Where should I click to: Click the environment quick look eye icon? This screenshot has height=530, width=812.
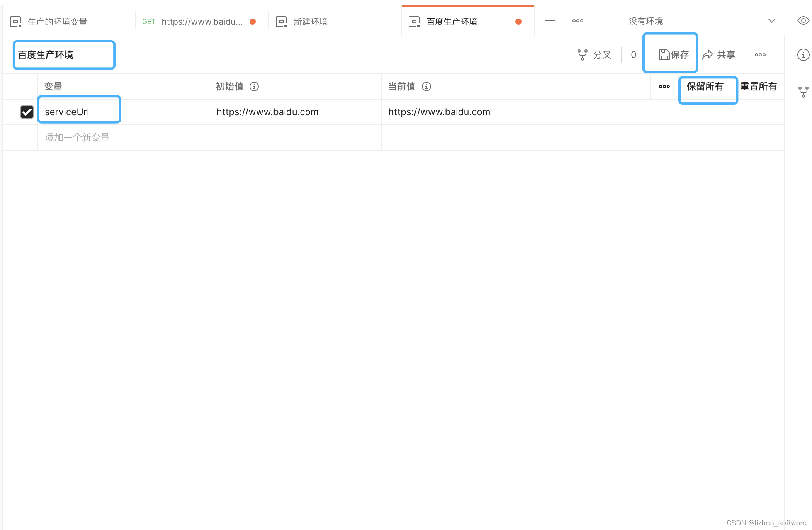pyautogui.click(x=803, y=21)
